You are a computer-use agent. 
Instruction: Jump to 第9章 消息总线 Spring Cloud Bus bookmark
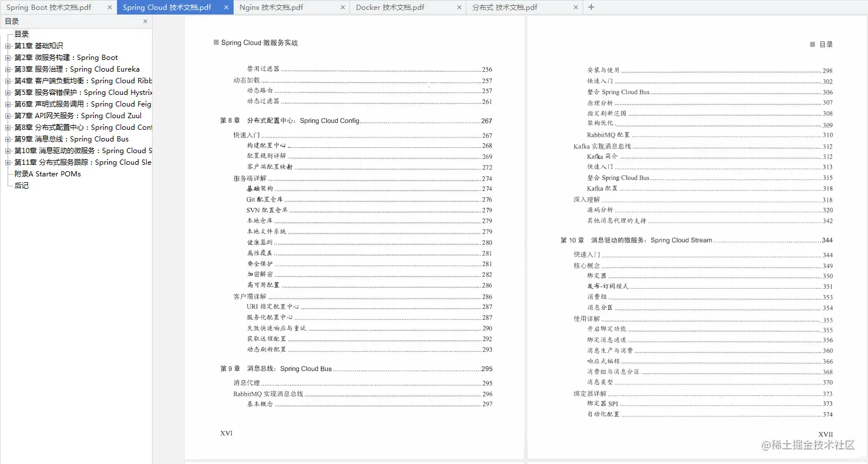[x=72, y=139]
